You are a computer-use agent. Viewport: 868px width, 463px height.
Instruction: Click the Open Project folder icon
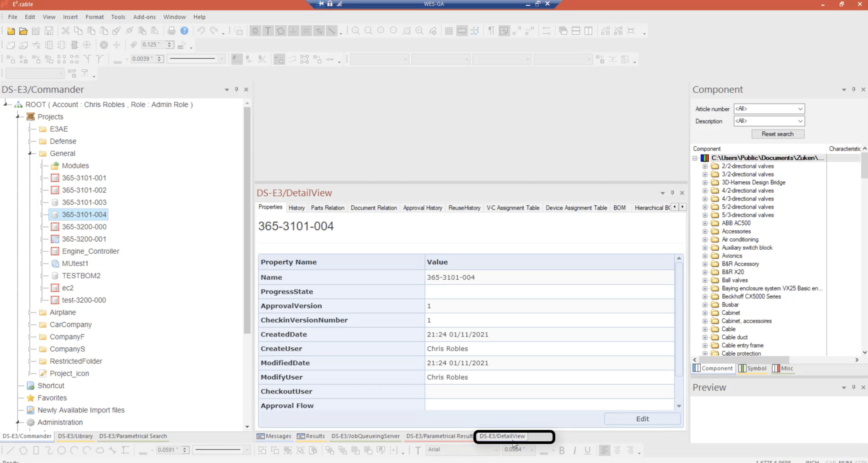pos(23,31)
